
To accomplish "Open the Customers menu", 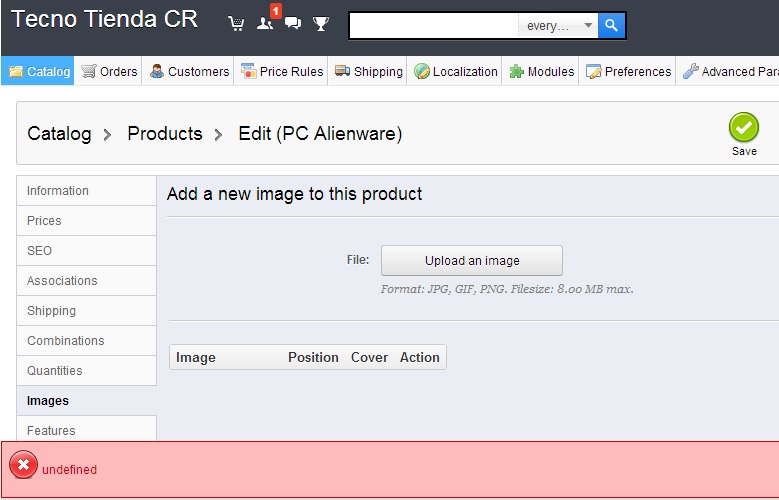I will (189, 71).
